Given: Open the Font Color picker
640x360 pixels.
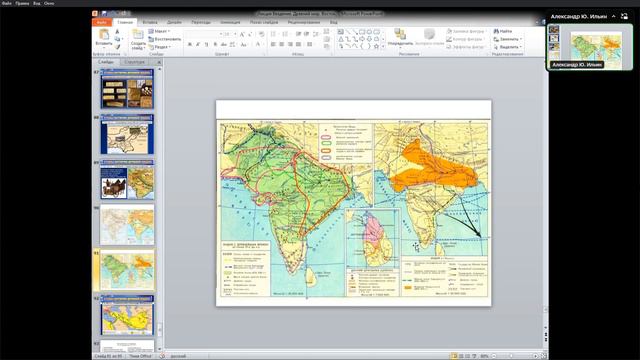Looking at the screenshot, I should (258, 44).
